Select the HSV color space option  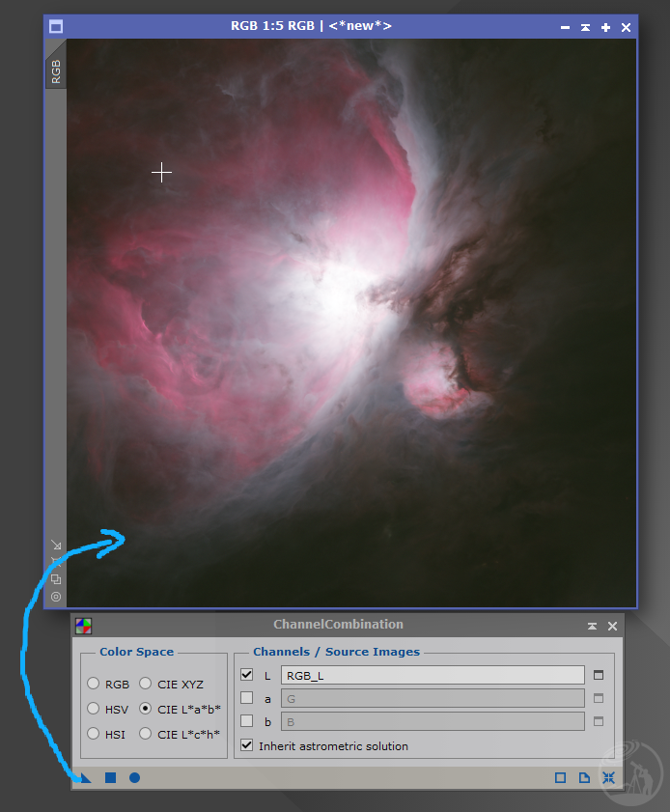[94, 709]
